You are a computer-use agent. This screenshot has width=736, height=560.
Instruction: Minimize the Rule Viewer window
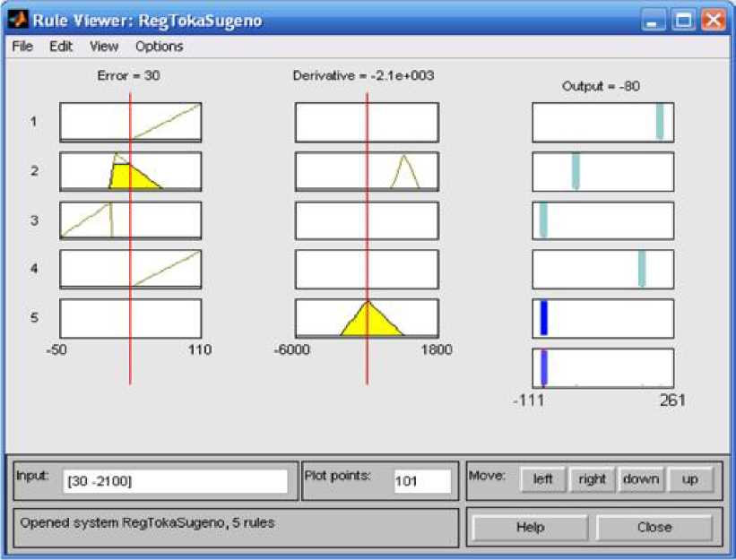coord(653,21)
